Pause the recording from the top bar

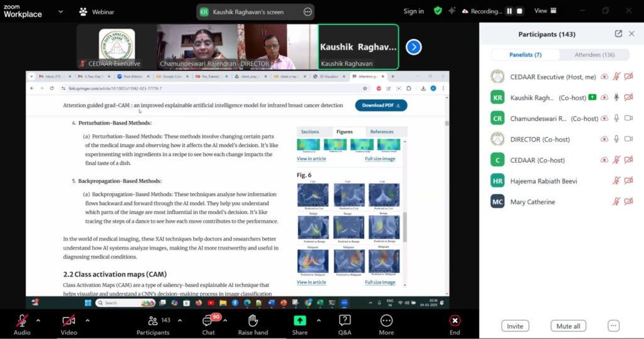(x=509, y=11)
